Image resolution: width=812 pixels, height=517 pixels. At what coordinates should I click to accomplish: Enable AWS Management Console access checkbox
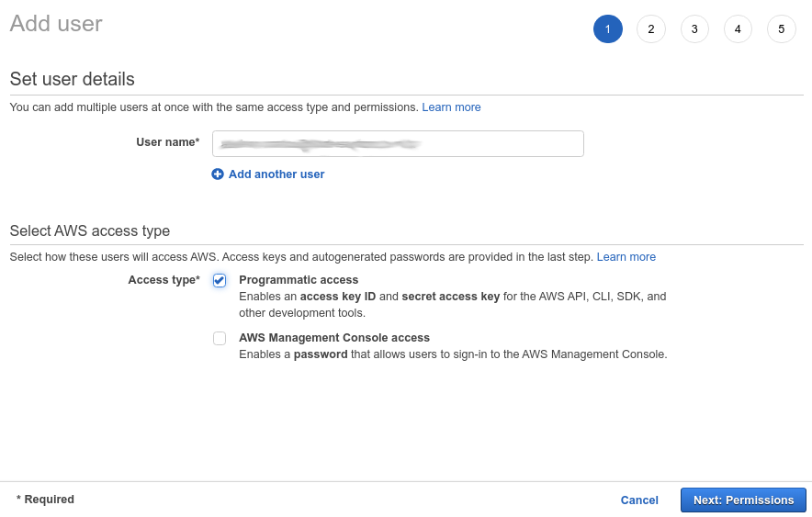pos(220,338)
